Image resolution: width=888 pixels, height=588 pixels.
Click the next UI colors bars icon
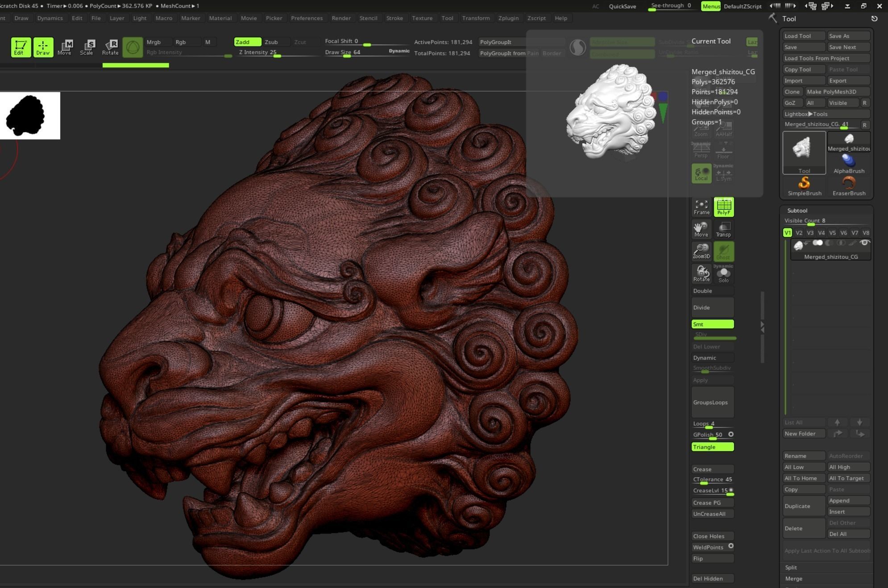pyautogui.click(x=791, y=6)
